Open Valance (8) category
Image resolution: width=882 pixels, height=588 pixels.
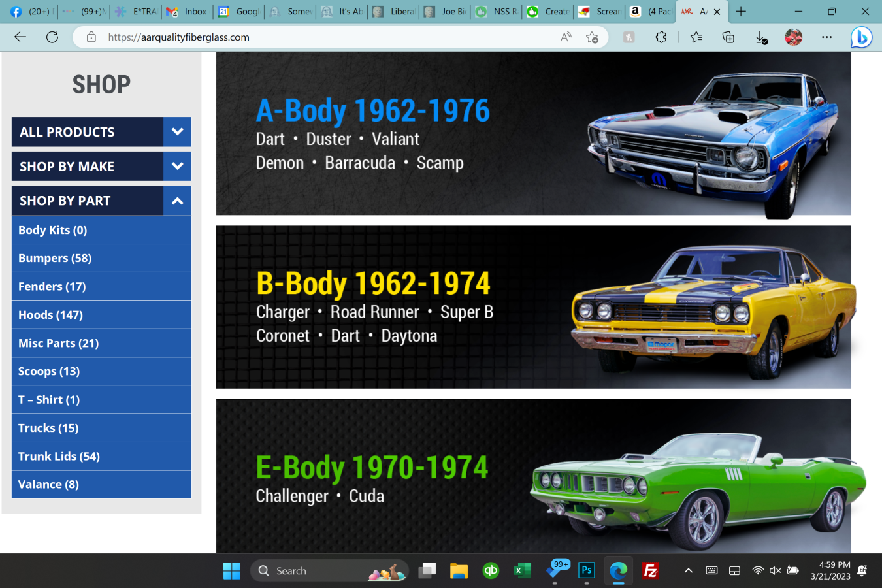101,484
